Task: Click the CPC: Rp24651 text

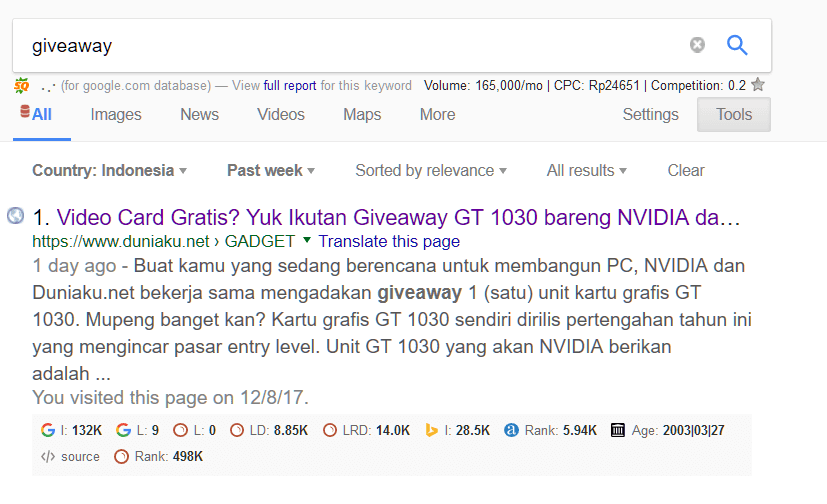Action: 597,85
